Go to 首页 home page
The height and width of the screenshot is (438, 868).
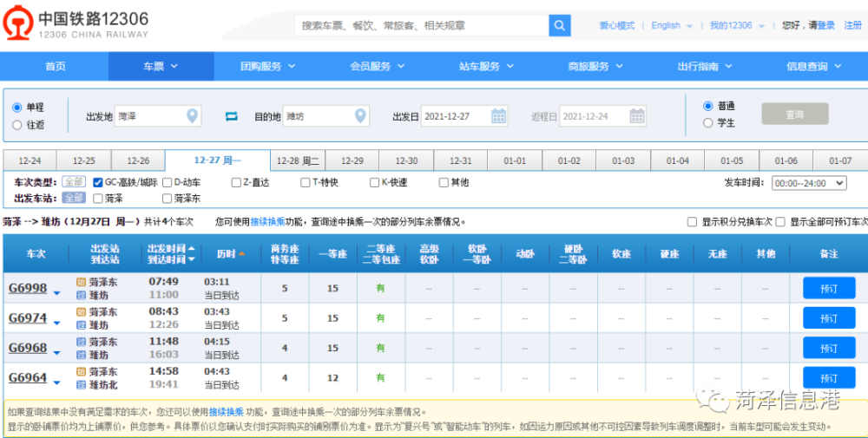56,67
